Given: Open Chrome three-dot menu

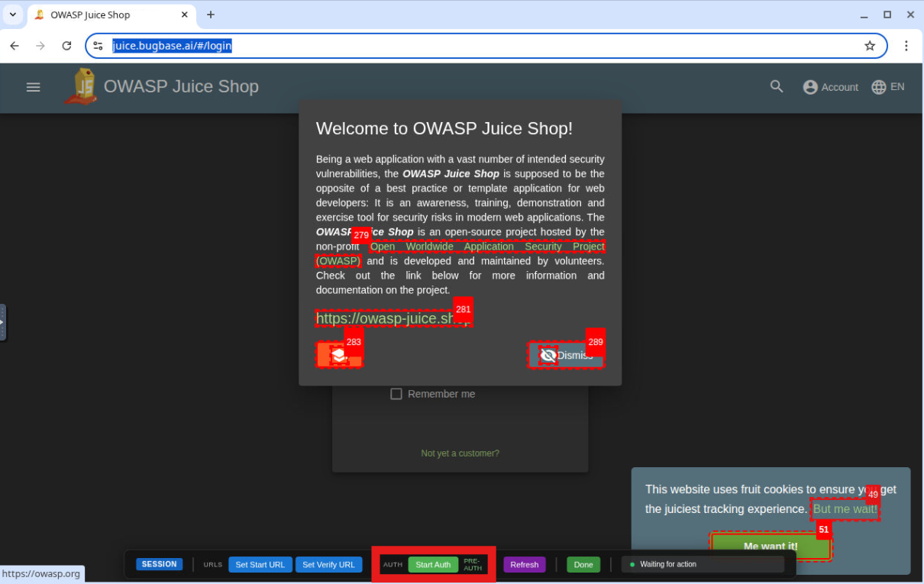Looking at the screenshot, I should [x=906, y=46].
